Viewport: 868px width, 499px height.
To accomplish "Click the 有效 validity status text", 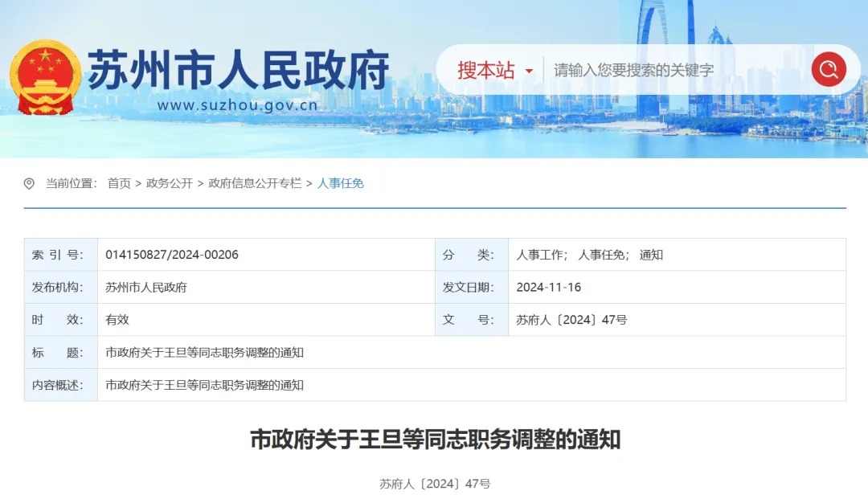I will point(116,320).
